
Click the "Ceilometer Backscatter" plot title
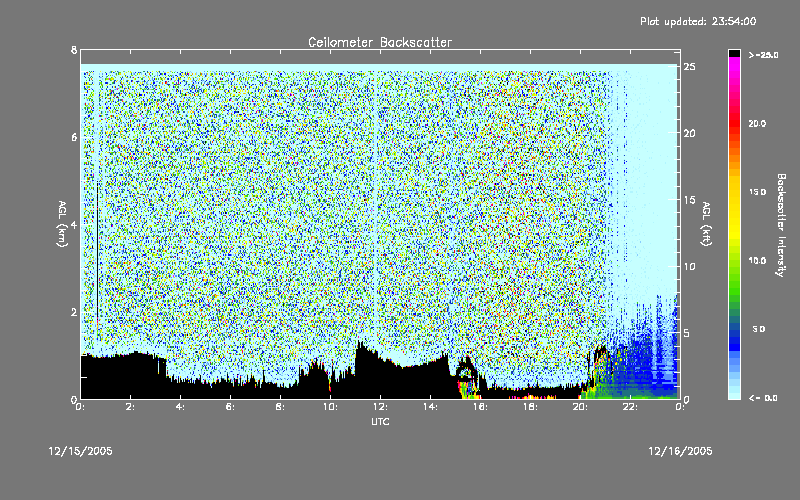[x=380, y=42]
